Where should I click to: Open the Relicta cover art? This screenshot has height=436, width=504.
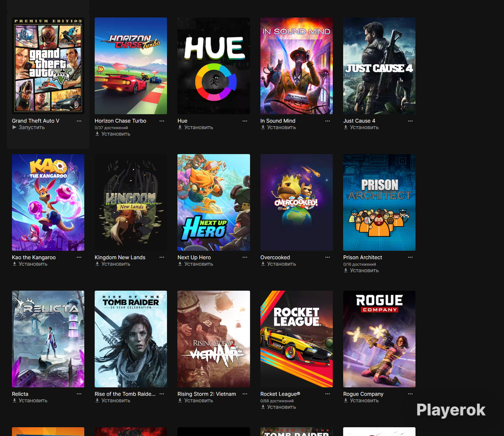coord(48,339)
